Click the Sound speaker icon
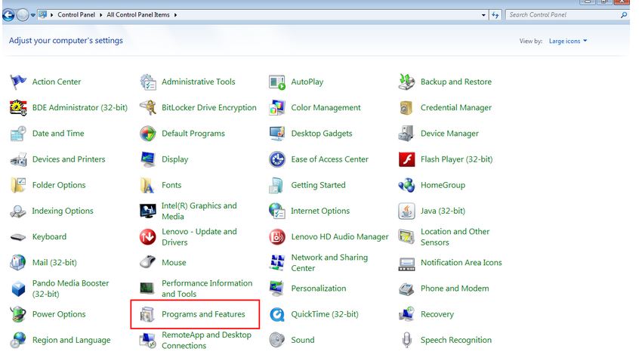Screen dimensions: 639x364 click(277, 340)
